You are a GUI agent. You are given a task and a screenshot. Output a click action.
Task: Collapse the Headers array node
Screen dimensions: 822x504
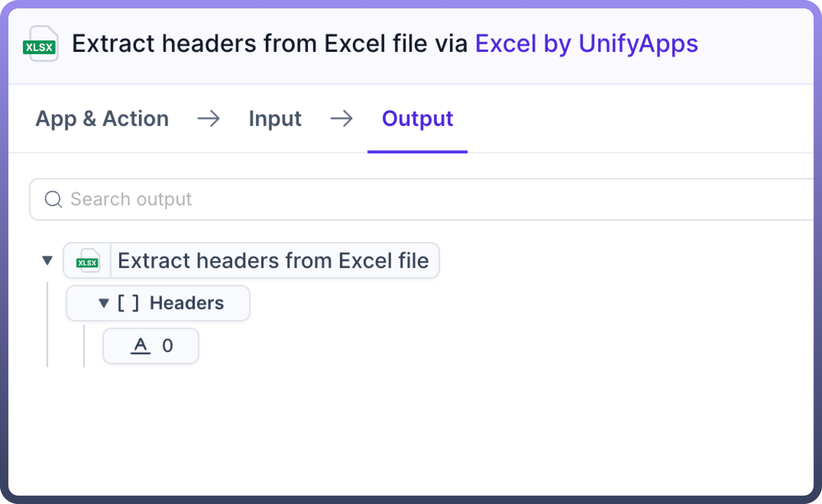104,303
